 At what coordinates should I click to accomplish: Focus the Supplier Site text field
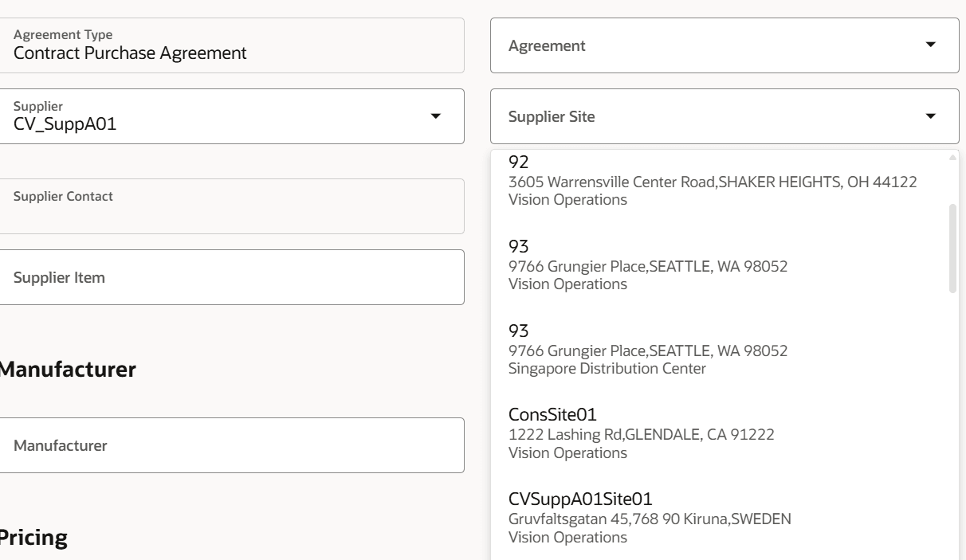(x=701, y=116)
